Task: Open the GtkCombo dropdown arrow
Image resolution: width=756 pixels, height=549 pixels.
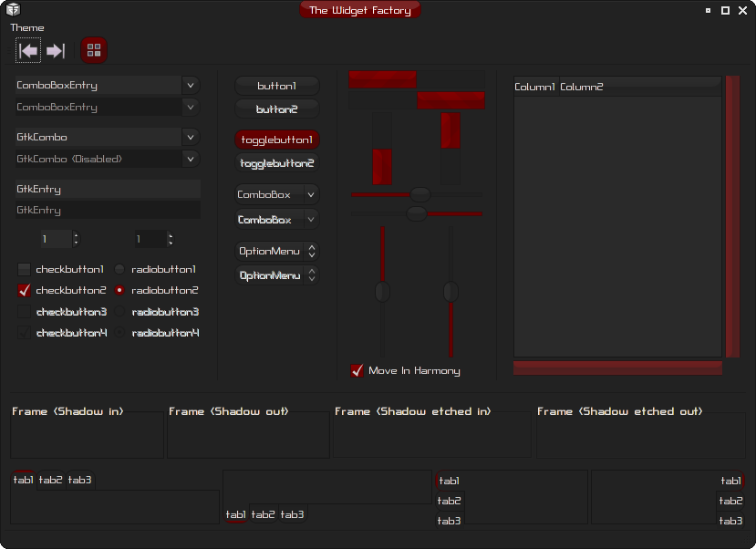Action: pos(191,138)
